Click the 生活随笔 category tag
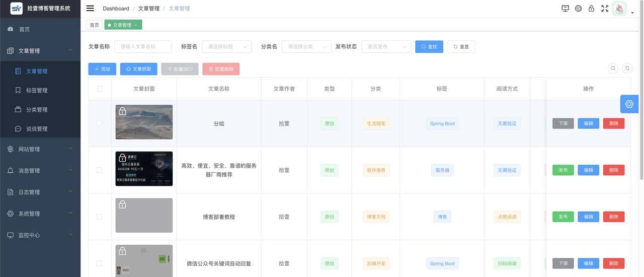Screen dimensions: 644x277 click(x=376, y=123)
